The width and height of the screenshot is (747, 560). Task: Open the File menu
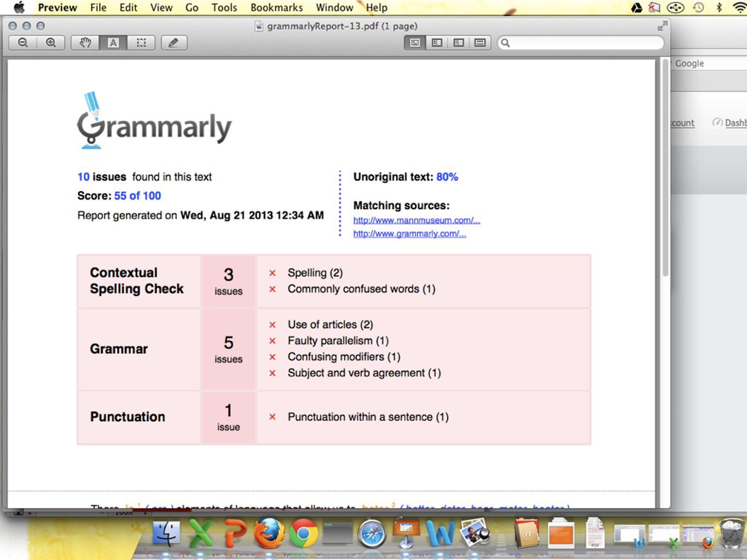pyautogui.click(x=99, y=8)
